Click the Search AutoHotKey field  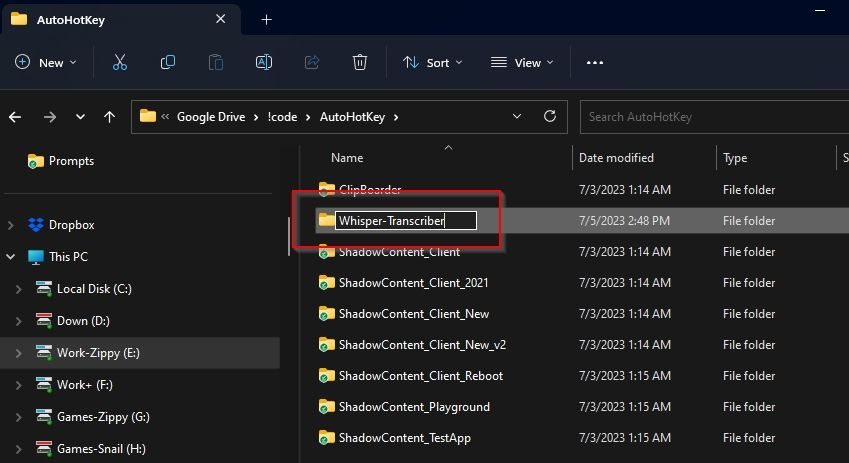[x=712, y=117]
